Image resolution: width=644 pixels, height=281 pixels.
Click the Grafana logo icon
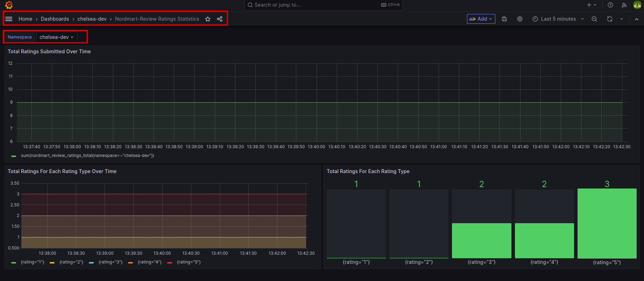point(9,5)
